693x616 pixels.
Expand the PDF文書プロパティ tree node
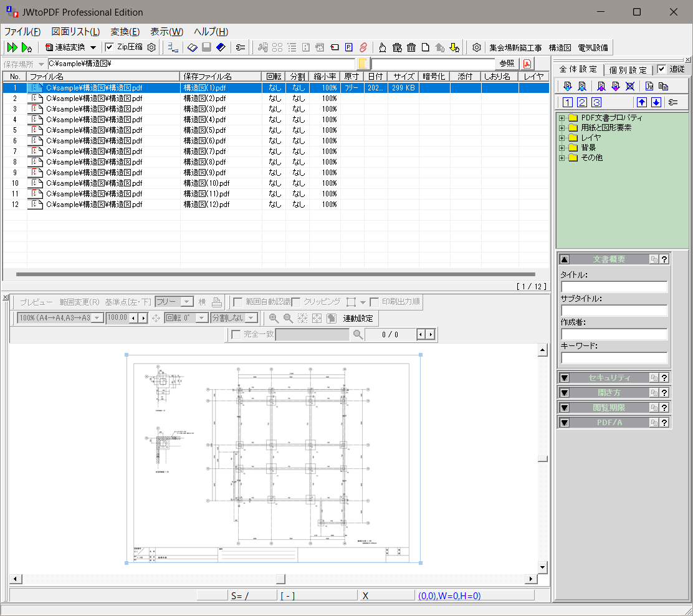(x=562, y=118)
